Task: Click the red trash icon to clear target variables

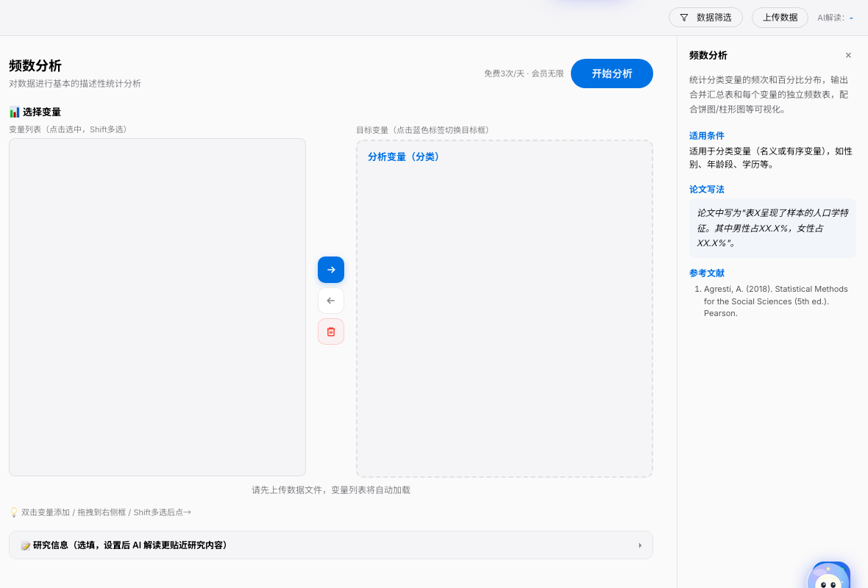Action: coord(330,331)
